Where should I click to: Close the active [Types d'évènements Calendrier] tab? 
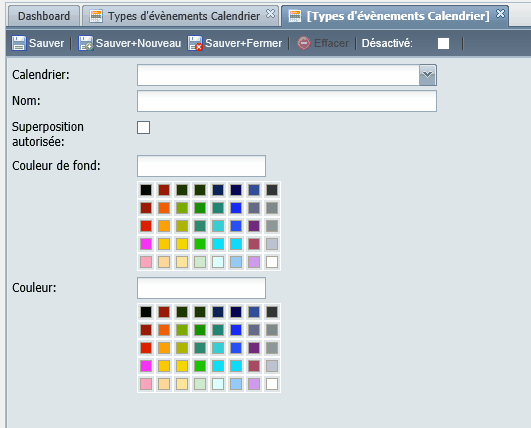tap(500, 14)
